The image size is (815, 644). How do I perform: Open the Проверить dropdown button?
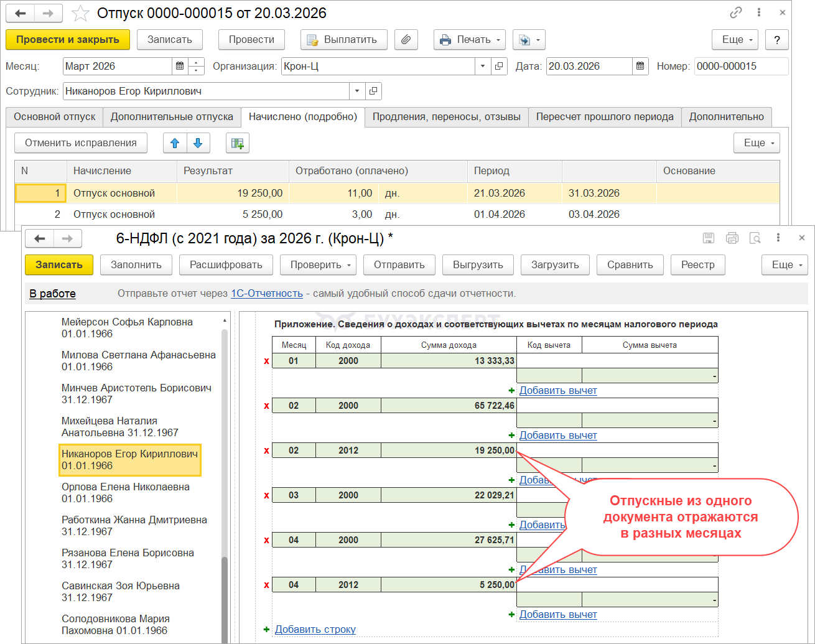click(x=317, y=265)
